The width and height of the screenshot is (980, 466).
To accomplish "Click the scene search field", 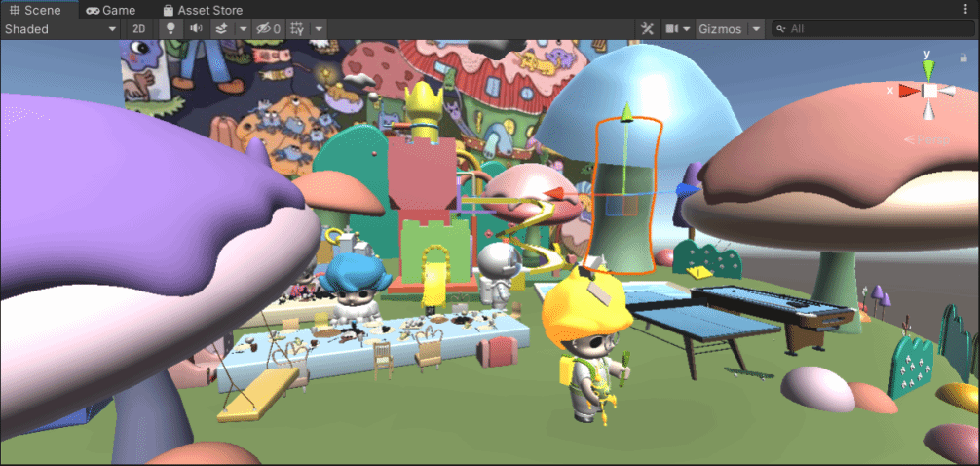I will coord(877,29).
